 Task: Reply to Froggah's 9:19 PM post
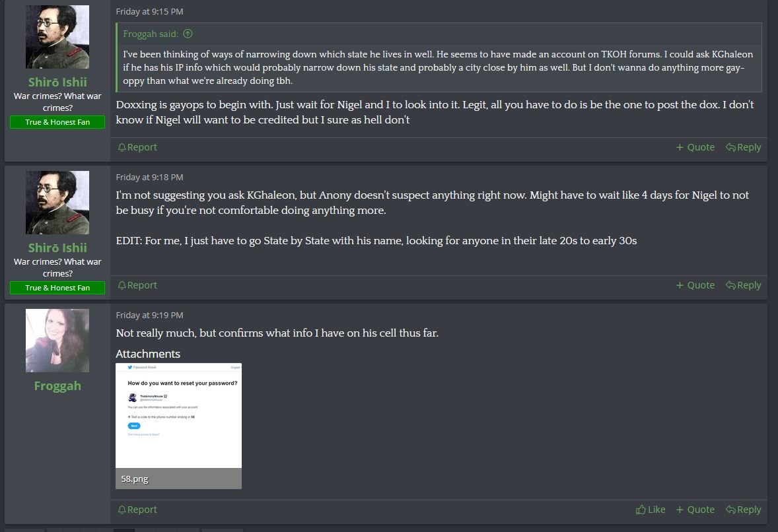click(743, 510)
